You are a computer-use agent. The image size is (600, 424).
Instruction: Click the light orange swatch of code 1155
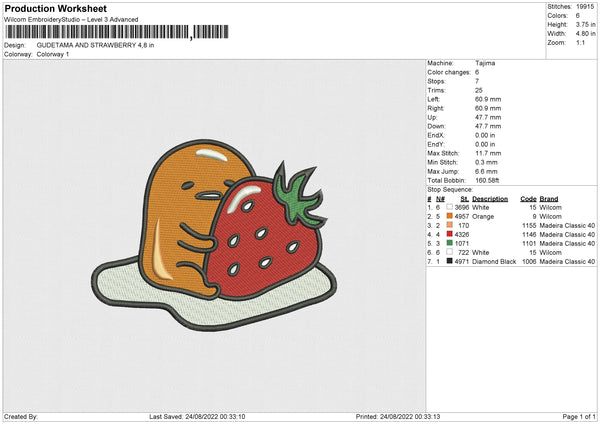(449, 225)
